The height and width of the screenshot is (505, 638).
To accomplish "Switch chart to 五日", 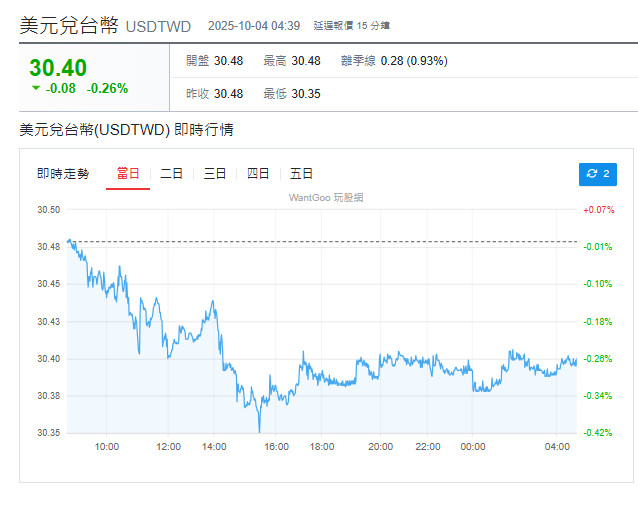I will pyautogui.click(x=302, y=174).
